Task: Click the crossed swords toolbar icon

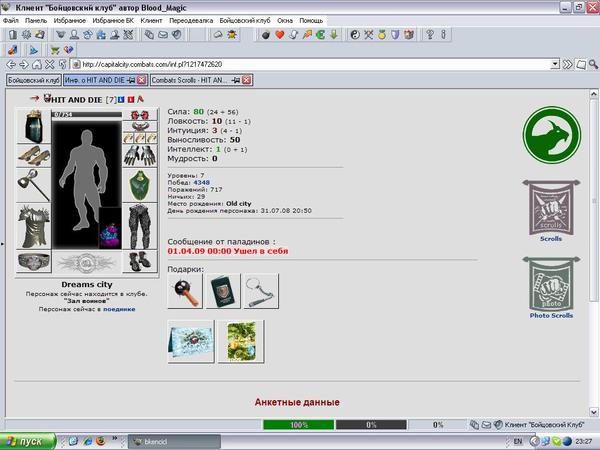Action: 368,35
